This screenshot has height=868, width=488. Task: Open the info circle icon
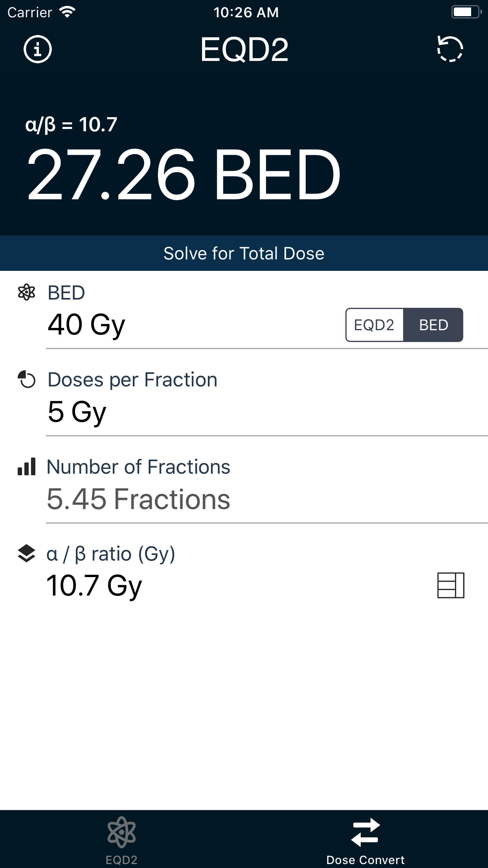click(38, 50)
